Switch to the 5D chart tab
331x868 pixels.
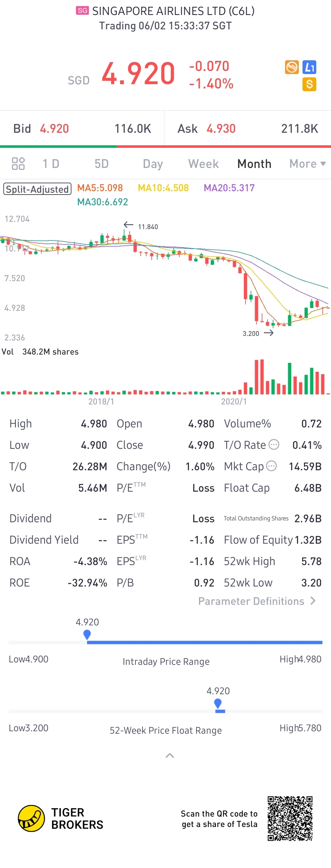(101, 164)
